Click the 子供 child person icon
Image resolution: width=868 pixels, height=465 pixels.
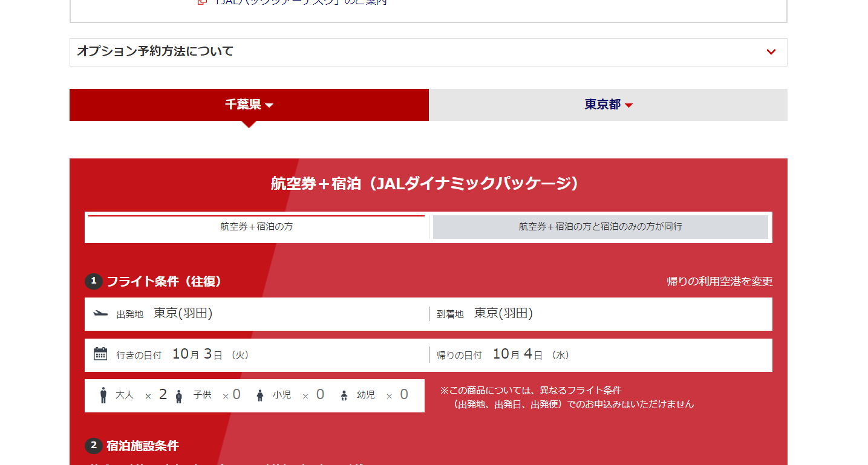(178, 397)
